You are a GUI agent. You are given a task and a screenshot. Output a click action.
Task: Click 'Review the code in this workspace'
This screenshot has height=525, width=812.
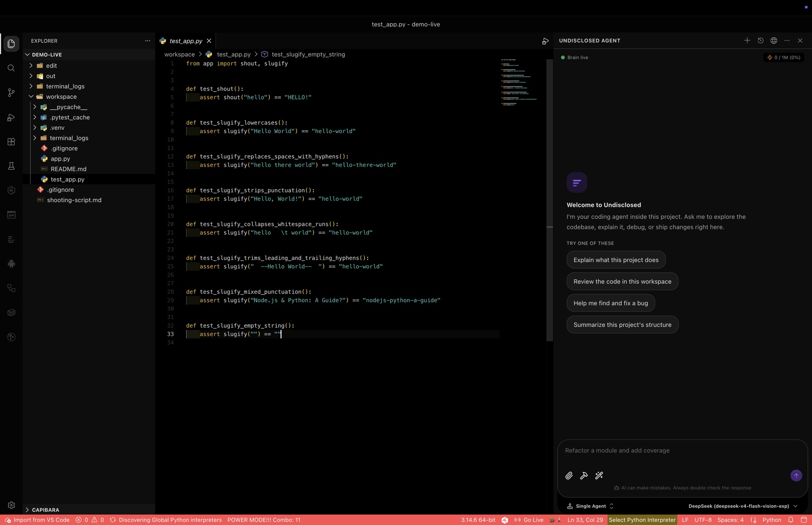click(x=622, y=282)
